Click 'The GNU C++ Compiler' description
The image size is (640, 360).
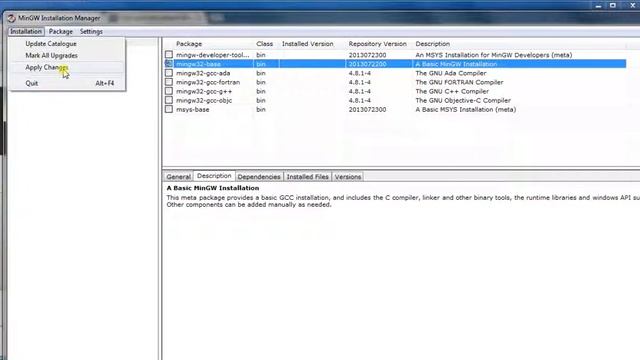[452, 91]
